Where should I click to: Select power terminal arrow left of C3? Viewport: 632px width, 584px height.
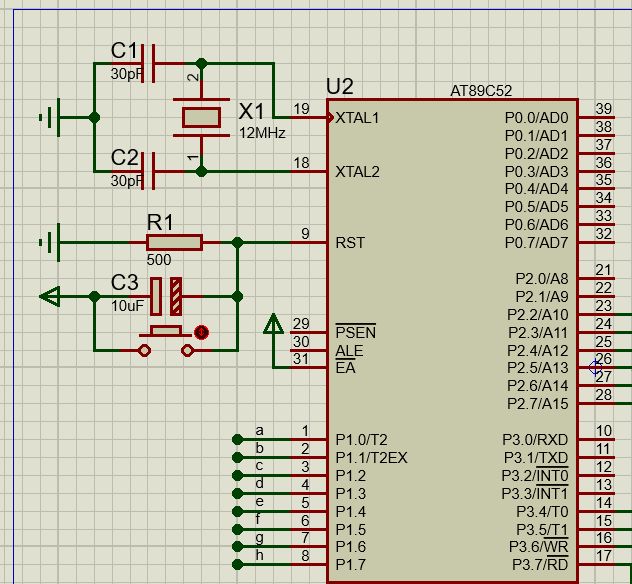(x=50, y=297)
